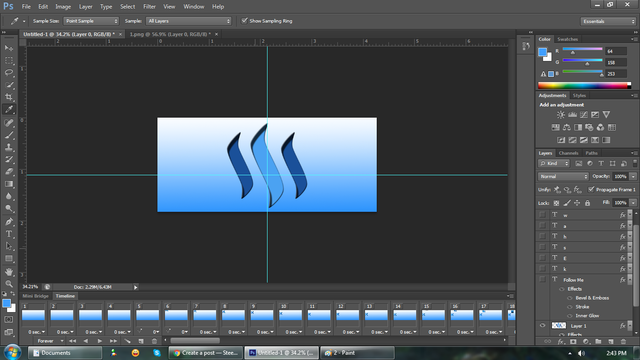Open Essentials workspace dropdown
The height and width of the screenshot is (360, 640).
[608, 21]
